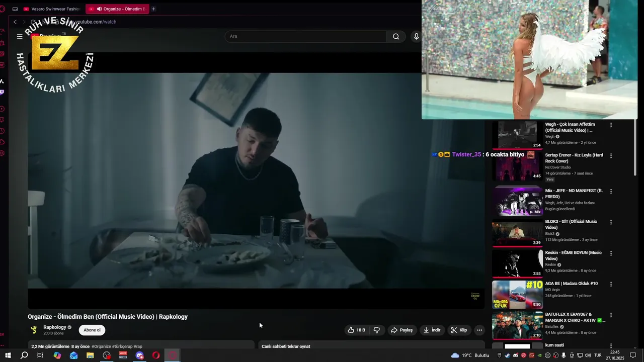
Task: Open history clock in the Opera GX sidebar
Action: pyautogui.click(x=3, y=131)
